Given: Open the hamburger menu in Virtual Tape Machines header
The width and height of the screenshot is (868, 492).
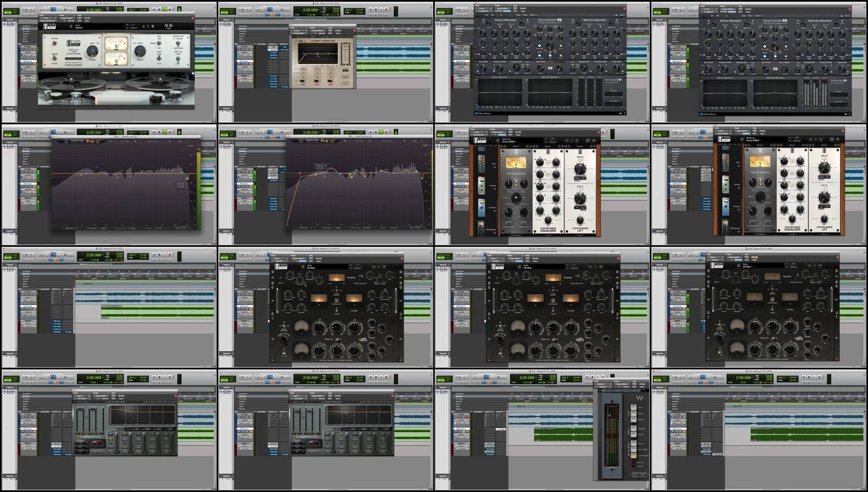Looking at the screenshot, I should pyautogui.click(x=71, y=26).
